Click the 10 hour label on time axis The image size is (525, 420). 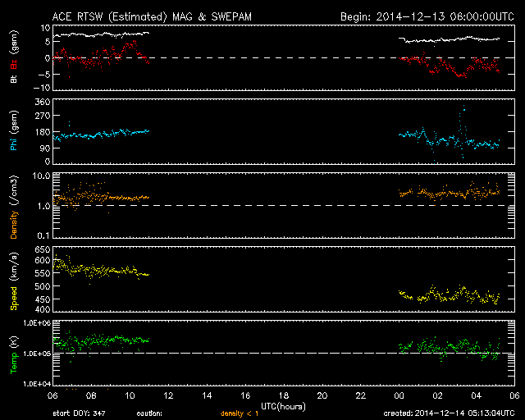coord(130,395)
